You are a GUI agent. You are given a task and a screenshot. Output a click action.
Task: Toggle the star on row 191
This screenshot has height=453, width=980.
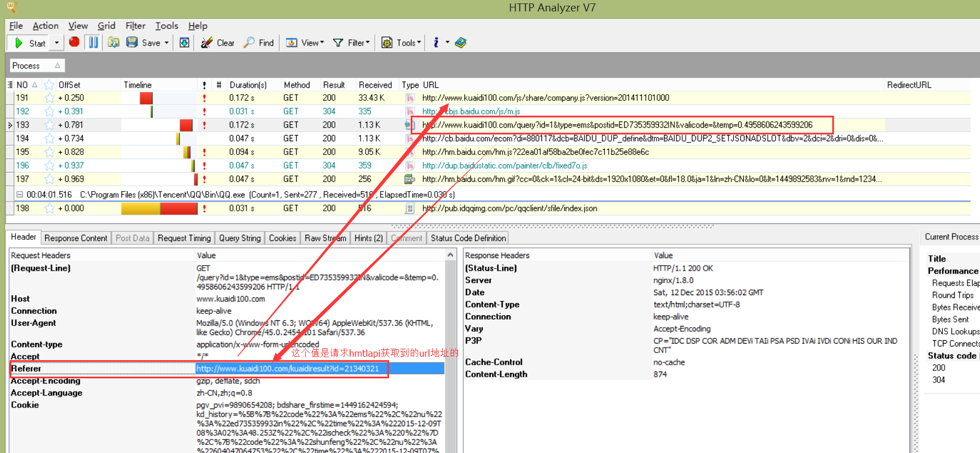[x=50, y=98]
